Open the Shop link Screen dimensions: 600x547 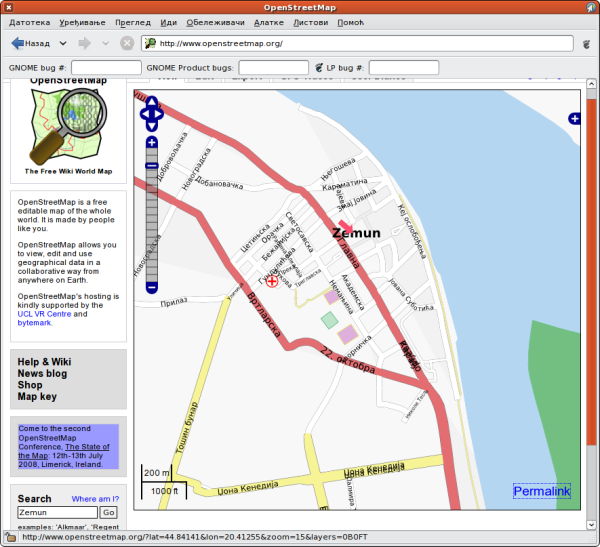coord(30,385)
